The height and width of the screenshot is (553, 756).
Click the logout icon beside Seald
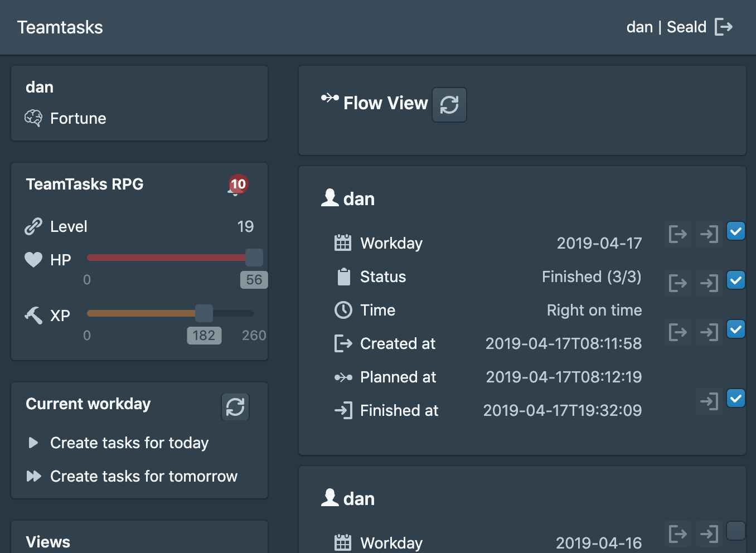click(723, 27)
